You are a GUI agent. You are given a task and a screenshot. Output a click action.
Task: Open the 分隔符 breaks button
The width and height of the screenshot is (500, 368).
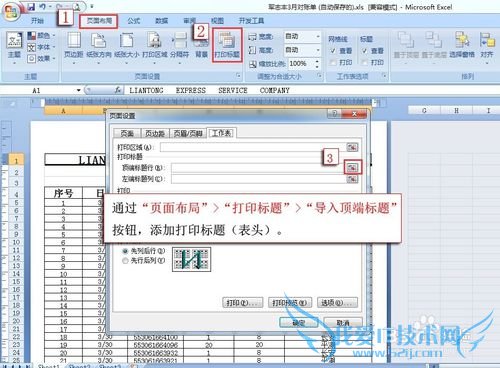pyautogui.click(x=180, y=48)
